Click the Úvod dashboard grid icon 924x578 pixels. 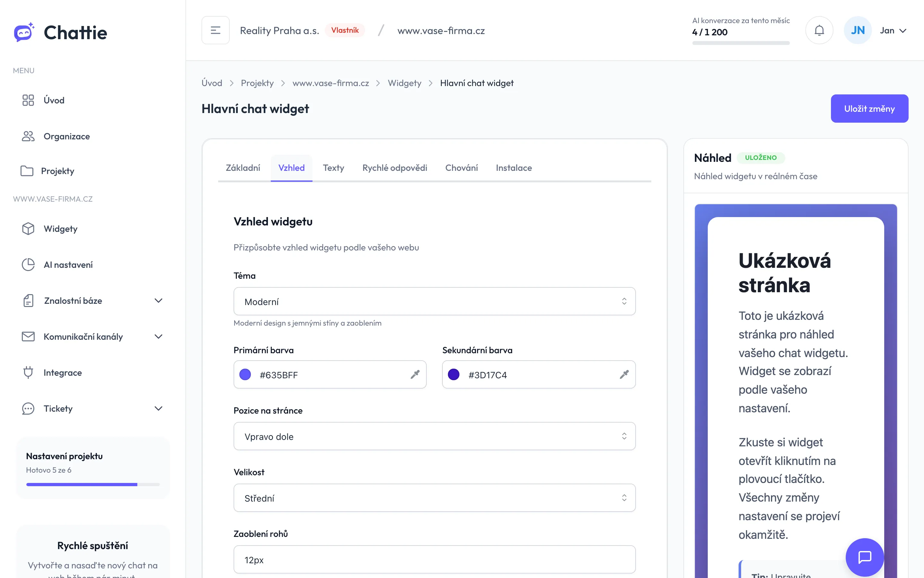(x=28, y=100)
